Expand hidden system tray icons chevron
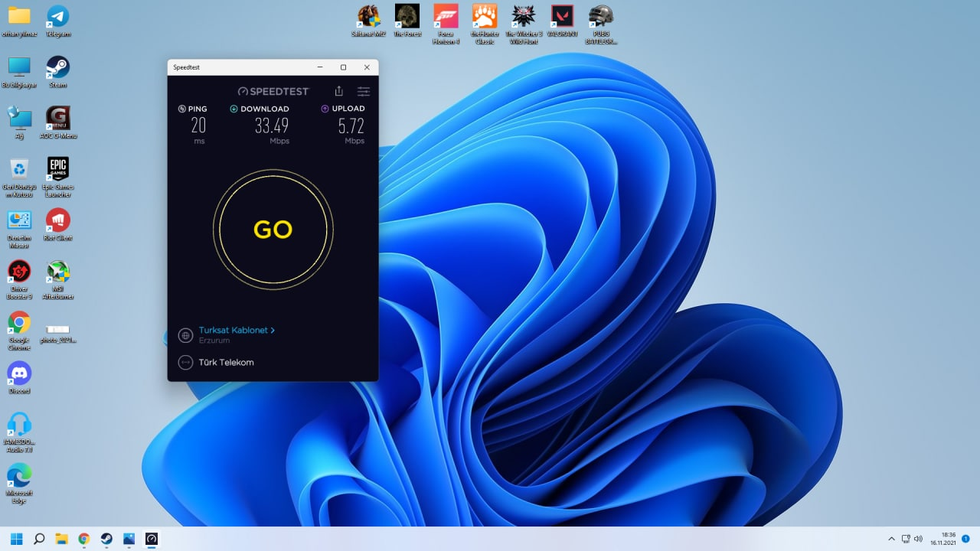The height and width of the screenshot is (551, 980). coord(891,539)
